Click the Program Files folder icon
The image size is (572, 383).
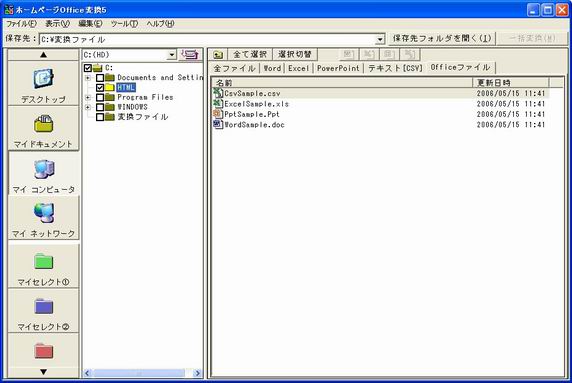[x=110, y=97]
